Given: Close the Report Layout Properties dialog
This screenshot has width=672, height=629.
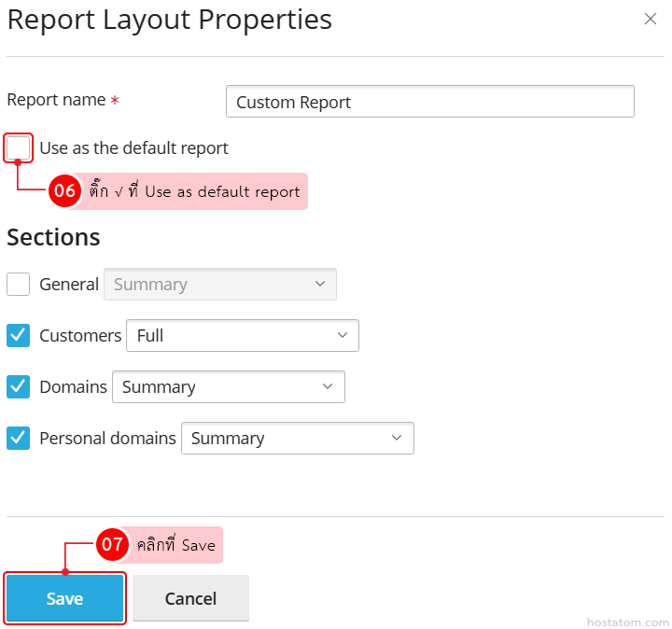Looking at the screenshot, I should click(651, 20).
